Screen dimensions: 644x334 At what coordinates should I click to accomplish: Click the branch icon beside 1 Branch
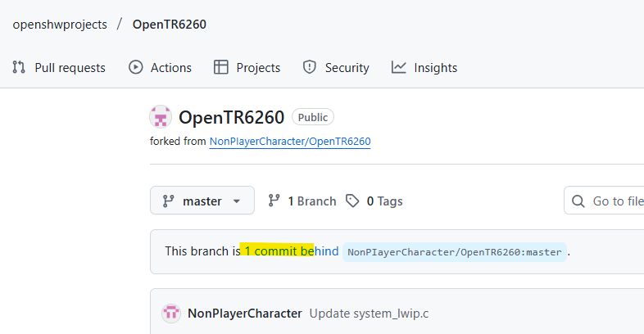274,201
